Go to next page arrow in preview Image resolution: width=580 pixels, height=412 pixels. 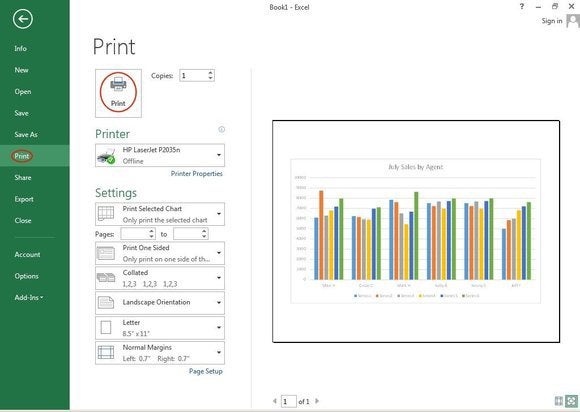(317, 401)
